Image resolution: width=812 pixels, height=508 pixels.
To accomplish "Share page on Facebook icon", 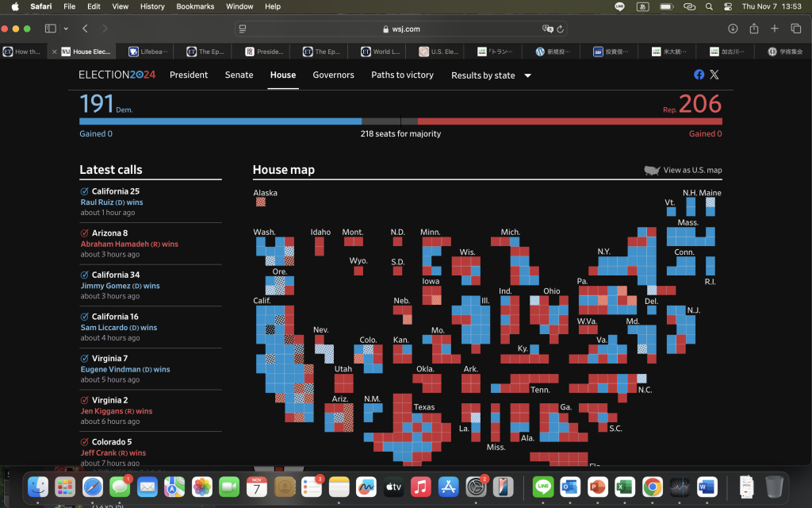I will point(699,75).
